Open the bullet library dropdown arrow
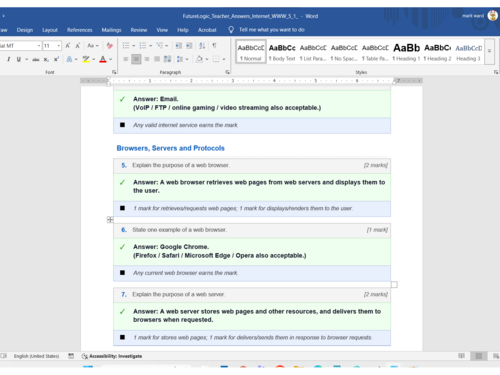Viewport: 500px width, 375px height. click(x=134, y=46)
